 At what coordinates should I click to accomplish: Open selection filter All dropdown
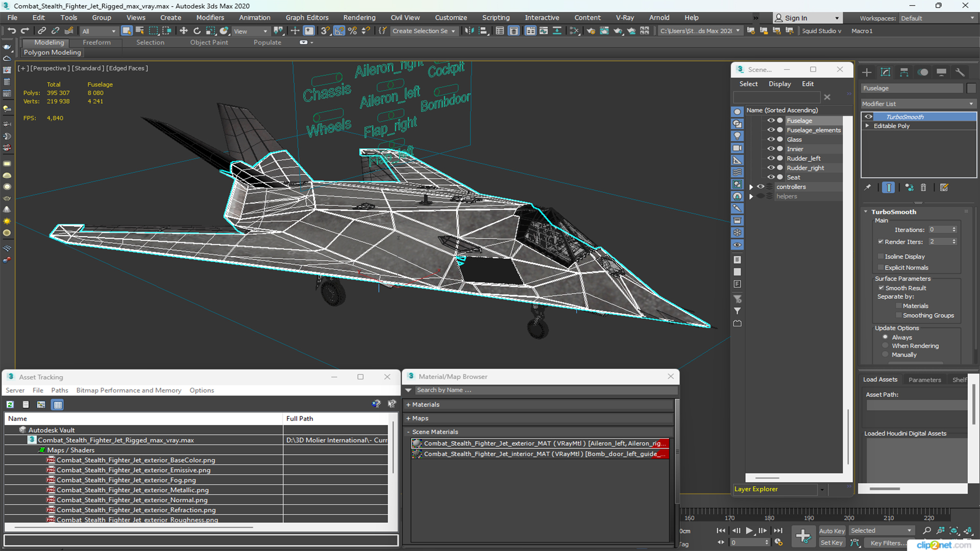(99, 31)
